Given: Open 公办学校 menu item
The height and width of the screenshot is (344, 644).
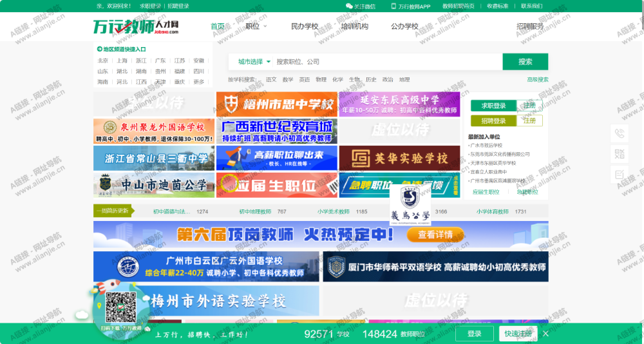Looking at the screenshot, I should [x=404, y=26].
